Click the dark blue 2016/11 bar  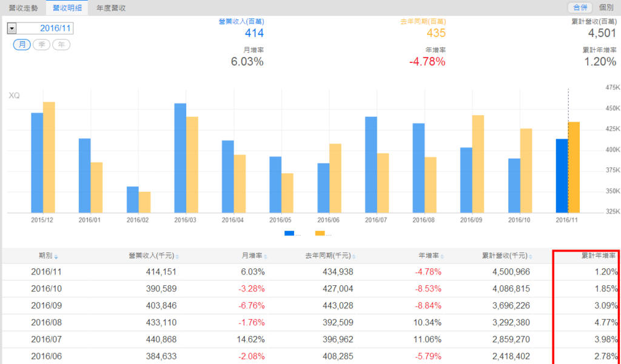coord(562,176)
